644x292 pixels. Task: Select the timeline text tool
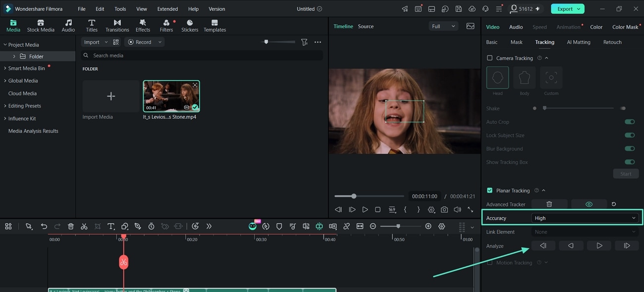click(111, 226)
